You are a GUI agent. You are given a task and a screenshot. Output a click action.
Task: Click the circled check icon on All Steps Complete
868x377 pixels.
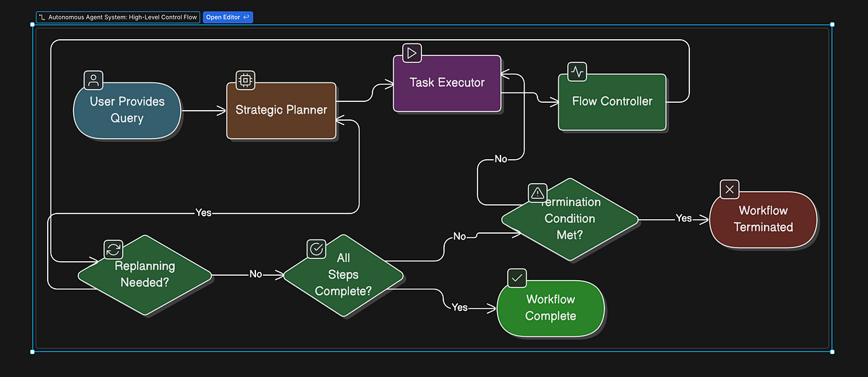(x=317, y=250)
